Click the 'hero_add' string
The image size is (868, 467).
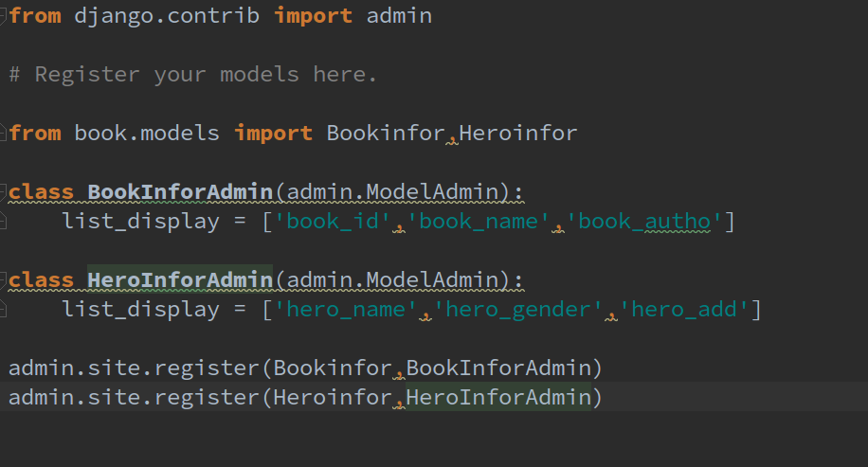coord(684,310)
